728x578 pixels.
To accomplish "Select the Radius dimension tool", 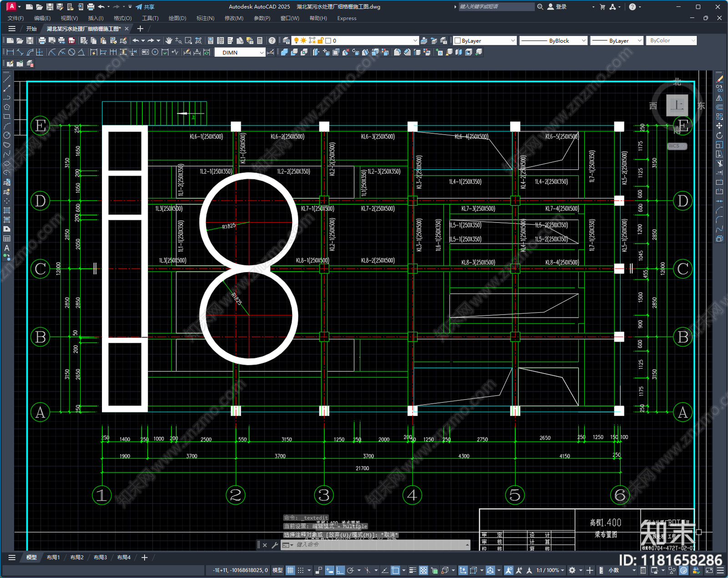I will pos(52,52).
